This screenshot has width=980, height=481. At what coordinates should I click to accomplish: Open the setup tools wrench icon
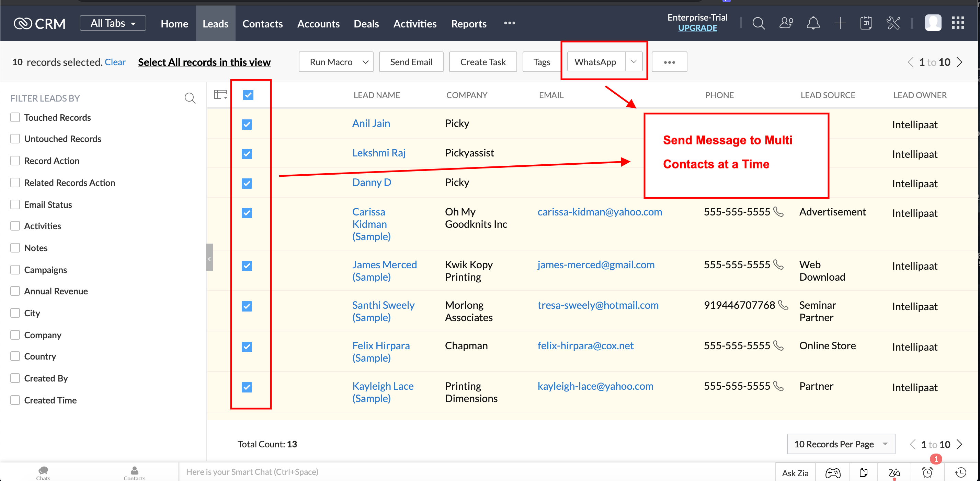click(893, 24)
